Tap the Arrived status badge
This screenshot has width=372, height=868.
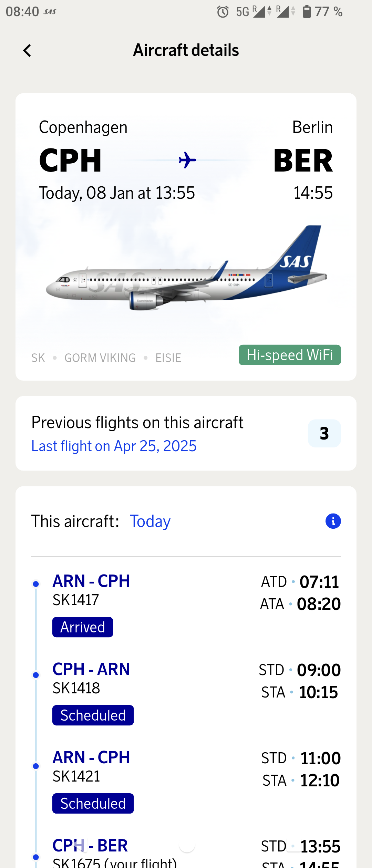[83, 627]
